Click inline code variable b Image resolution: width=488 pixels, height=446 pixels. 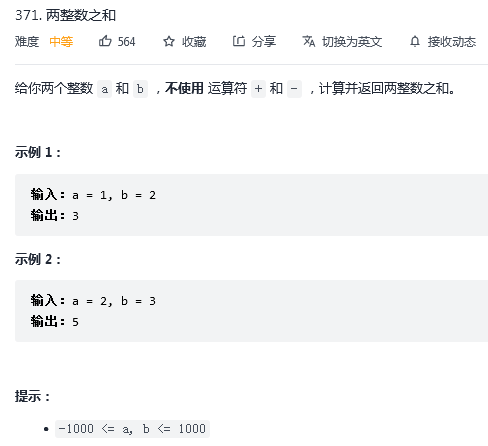click(140, 89)
